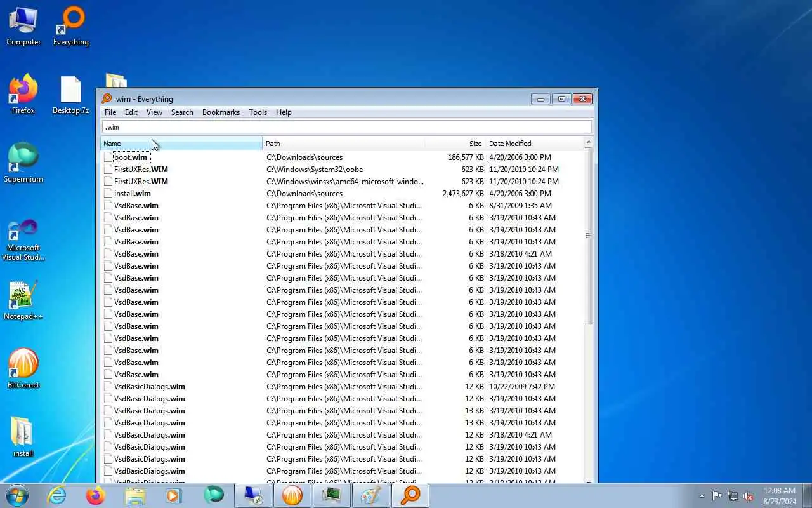The image size is (812, 508).
Task: Open the Action Center flag icon
Action: coord(717,496)
